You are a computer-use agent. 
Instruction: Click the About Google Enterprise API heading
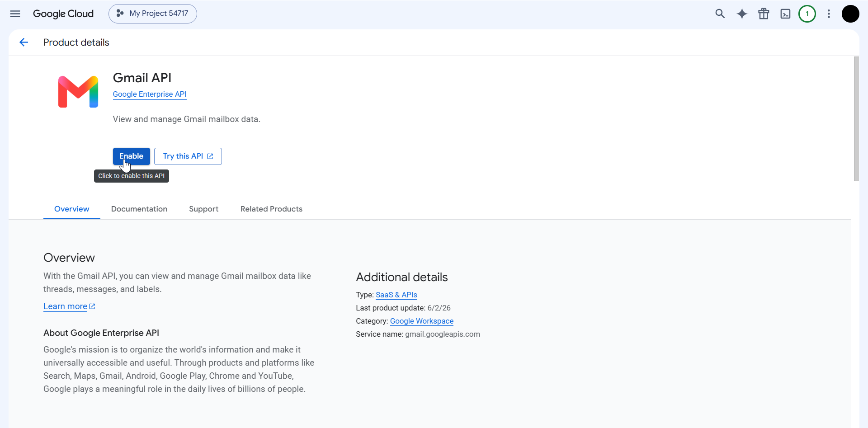(x=101, y=333)
